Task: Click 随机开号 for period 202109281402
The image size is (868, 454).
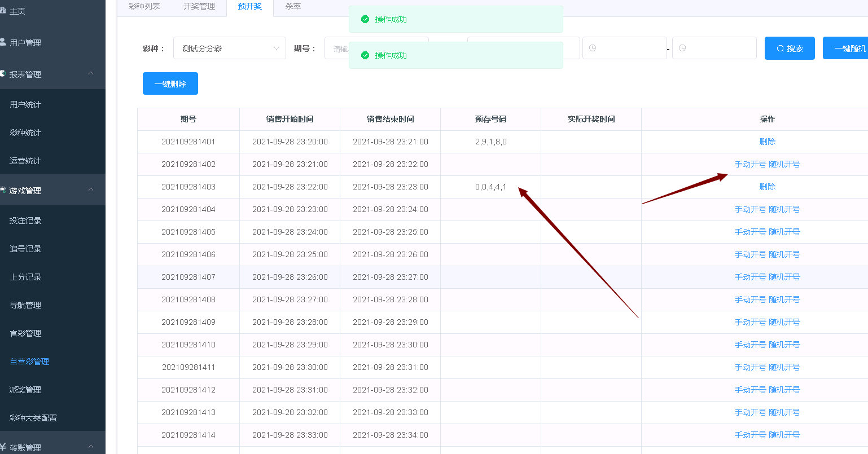Action: click(784, 164)
